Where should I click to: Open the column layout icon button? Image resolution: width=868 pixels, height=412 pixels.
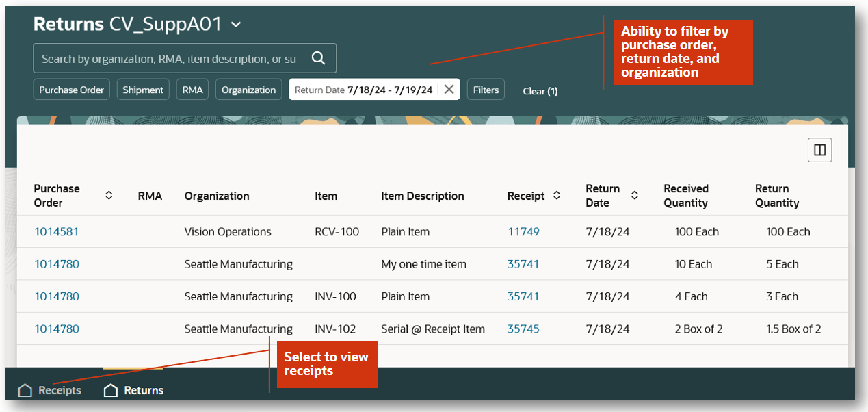click(x=819, y=150)
